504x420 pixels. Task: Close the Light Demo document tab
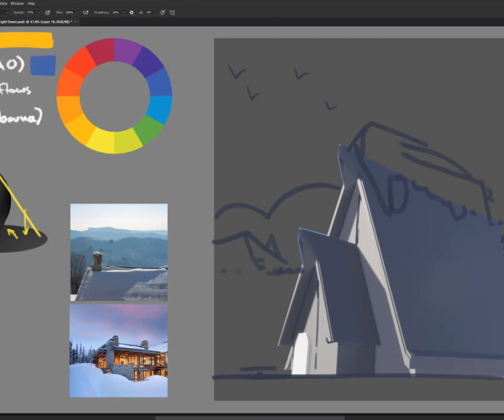click(x=76, y=22)
